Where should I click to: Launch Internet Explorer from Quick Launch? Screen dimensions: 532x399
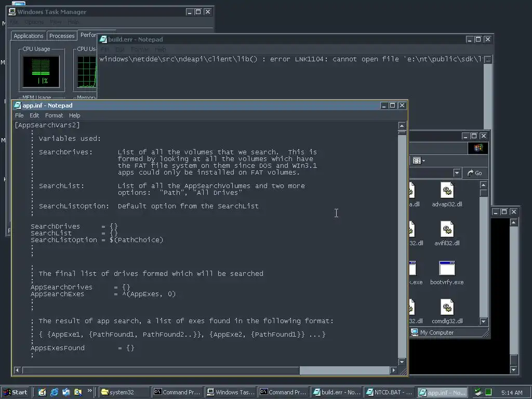[x=54, y=392]
